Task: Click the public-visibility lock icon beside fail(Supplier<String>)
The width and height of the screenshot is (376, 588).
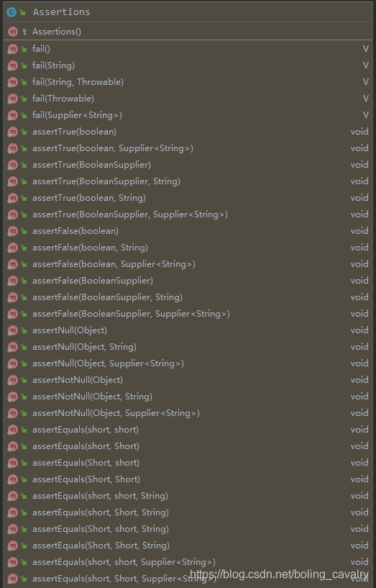Action: pos(24,115)
